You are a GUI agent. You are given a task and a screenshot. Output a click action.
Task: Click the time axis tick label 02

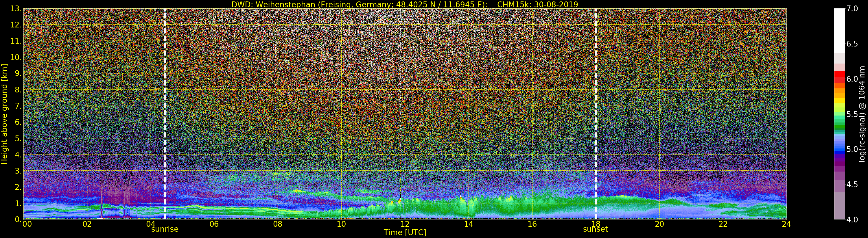coord(87,224)
